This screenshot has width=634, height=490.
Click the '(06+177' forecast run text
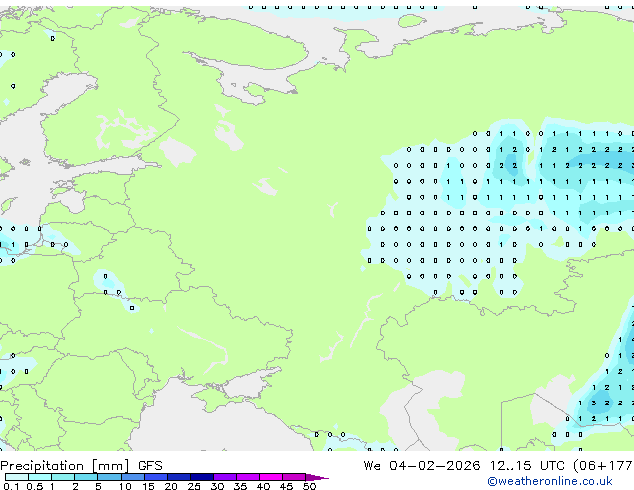pyautogui.click(x=604, y=466)
